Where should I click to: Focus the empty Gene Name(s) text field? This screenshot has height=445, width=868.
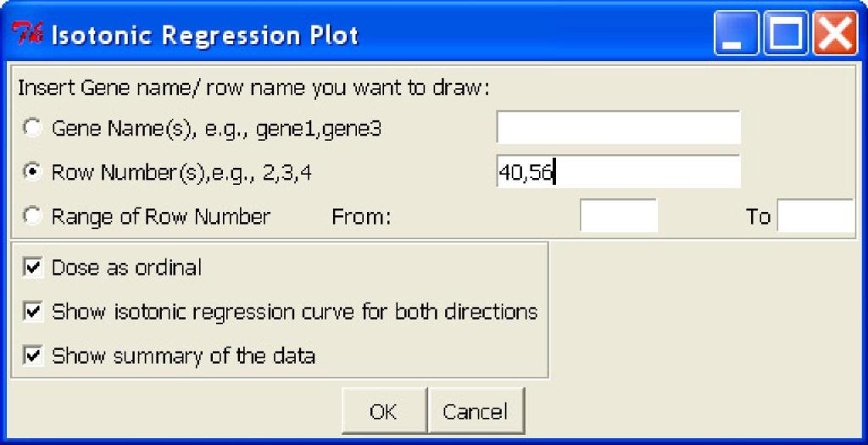tap(618, 128)
